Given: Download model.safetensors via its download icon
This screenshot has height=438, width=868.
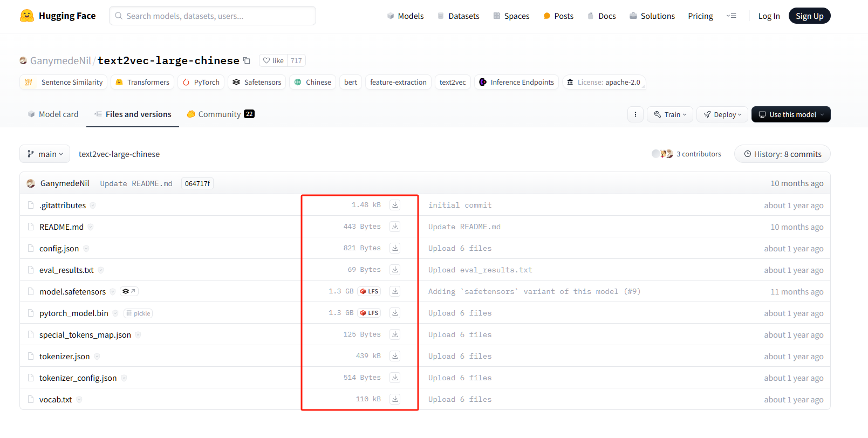Looking at the screenshot, I should 395,291.
